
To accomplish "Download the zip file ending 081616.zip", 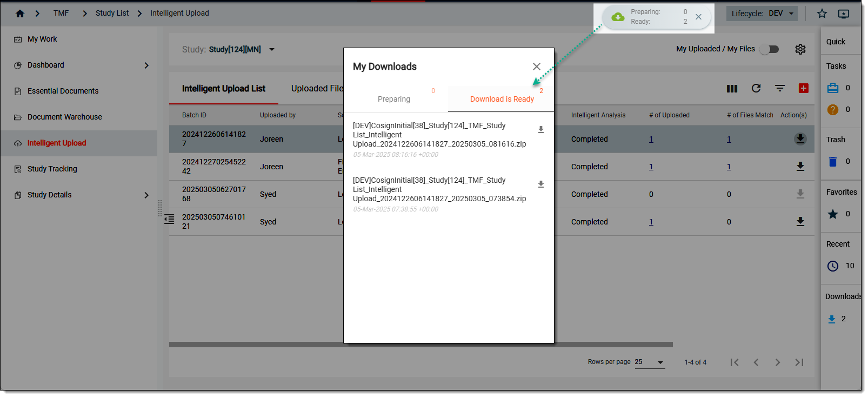I will coord(541,130).
